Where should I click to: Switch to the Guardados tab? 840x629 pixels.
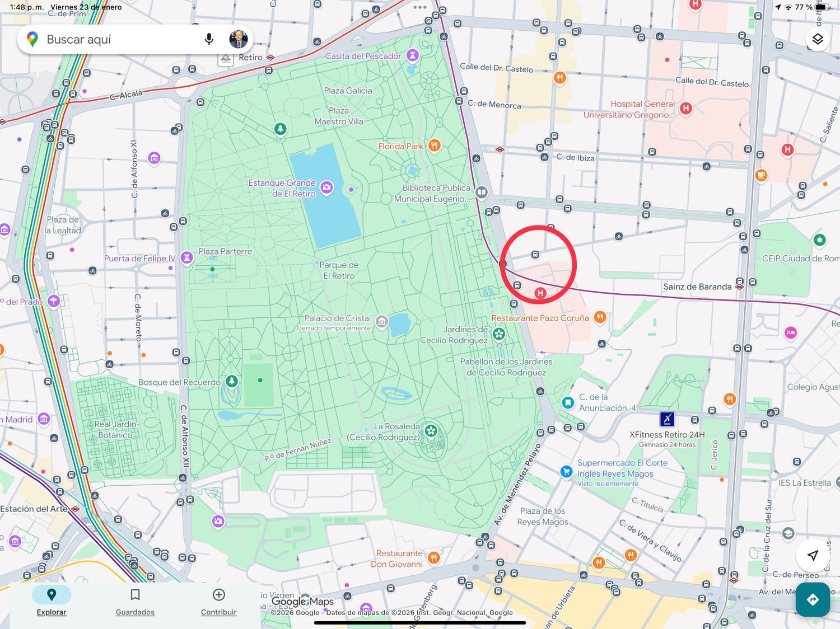pos(135,601)
